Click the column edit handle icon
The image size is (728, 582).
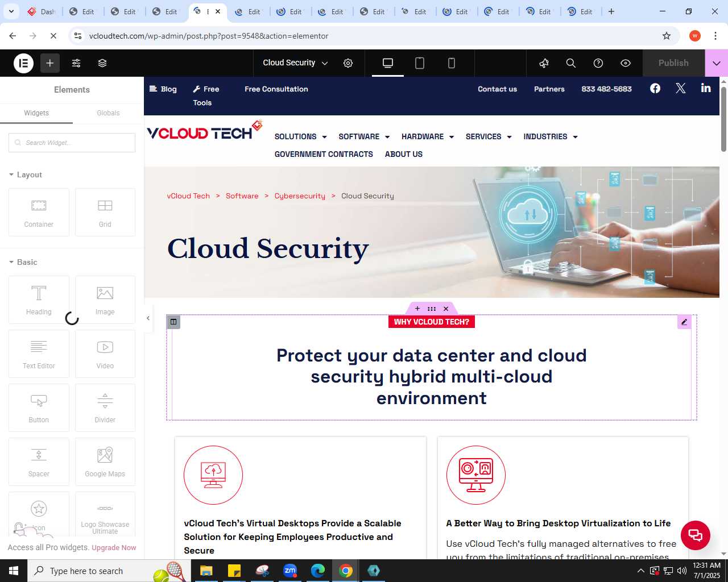(173, 322)
